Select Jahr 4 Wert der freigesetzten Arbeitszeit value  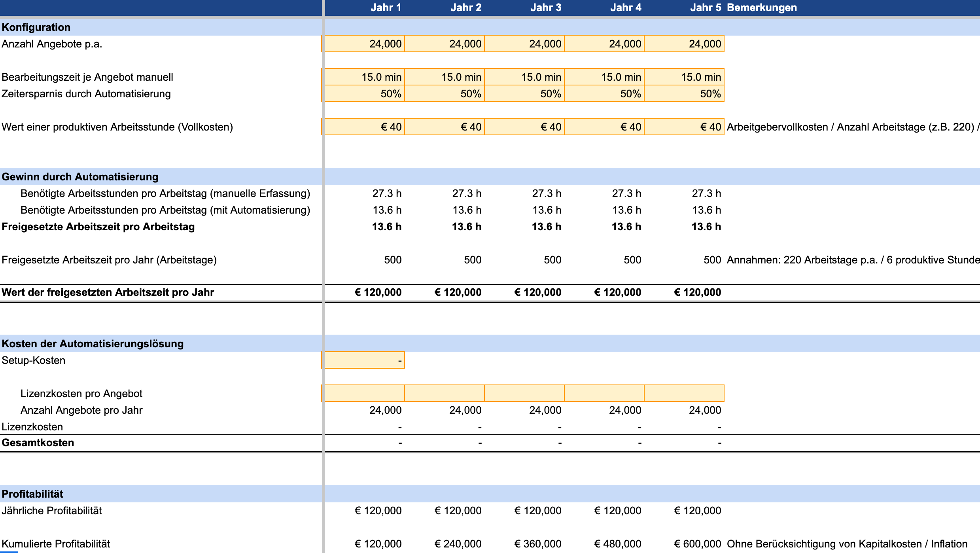click(x=618, y=292)
